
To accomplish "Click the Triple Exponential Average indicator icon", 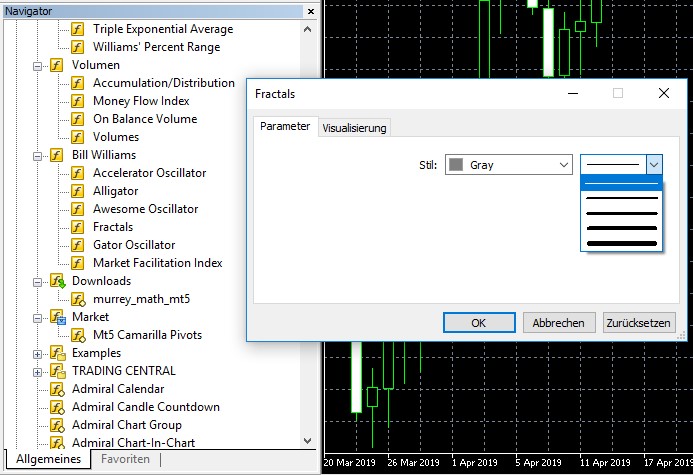I will click(x=77, y=29).
